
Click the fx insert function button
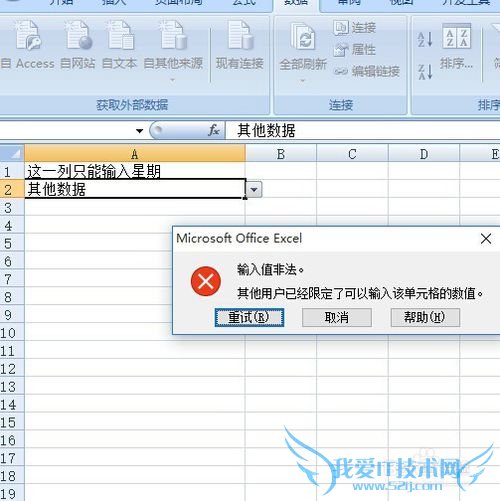(x=214, y=130)
